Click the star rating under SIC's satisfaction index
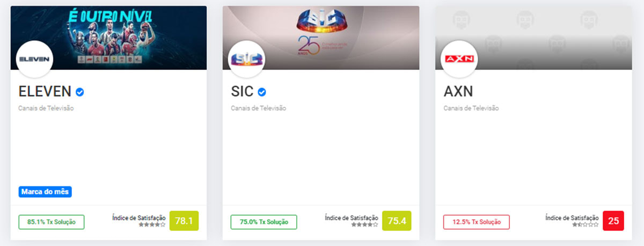This screenshot has width=644, height=246. pyautogui.click(x=365, y=225)
